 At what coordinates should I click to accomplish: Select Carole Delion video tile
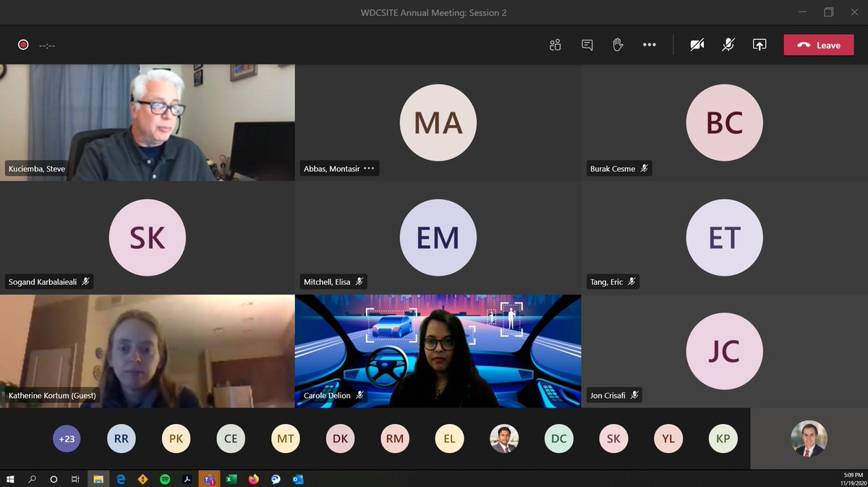tap(438, 351)
